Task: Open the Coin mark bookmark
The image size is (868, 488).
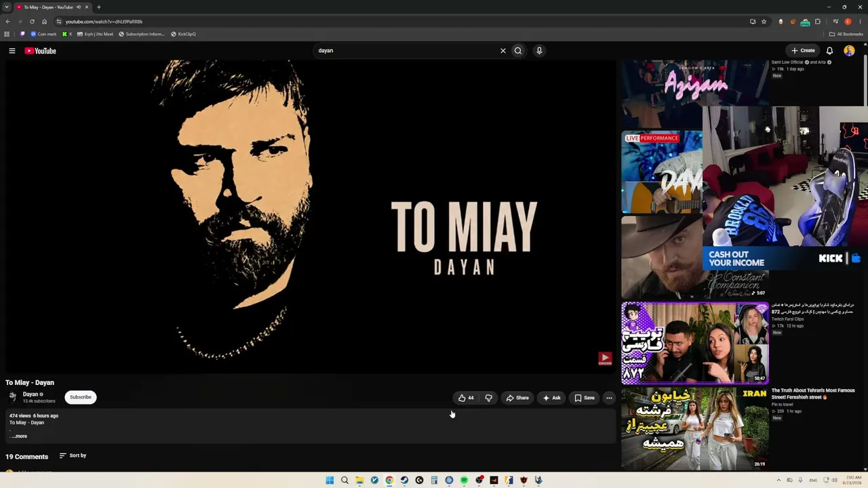Action: coord(43,34)
